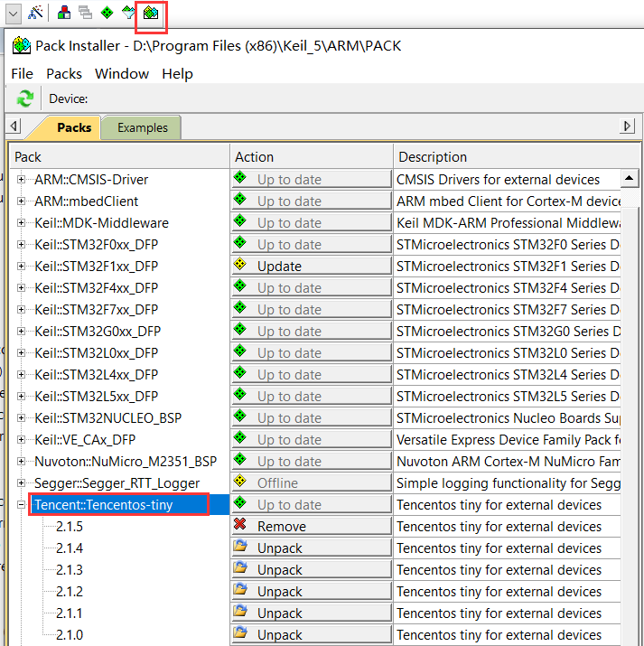Expand Keil::STM32L5xx_DFP pack
The image size is (644, 646).
21,397
